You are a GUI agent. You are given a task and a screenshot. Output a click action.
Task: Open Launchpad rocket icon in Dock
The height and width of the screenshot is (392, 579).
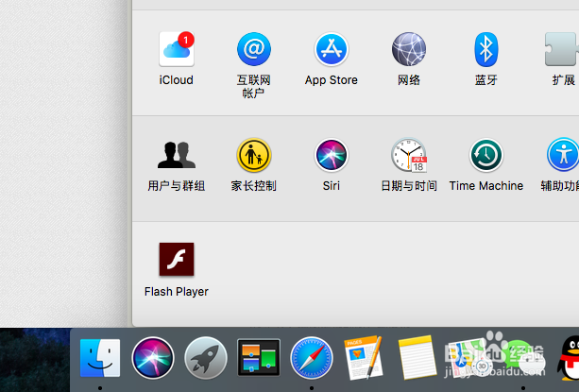pyautogui.click(x=206, y=358)
